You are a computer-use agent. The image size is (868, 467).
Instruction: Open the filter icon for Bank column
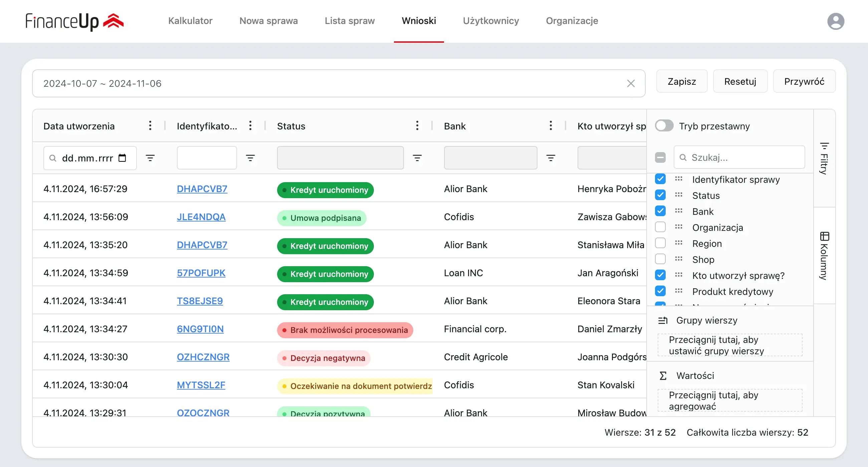[551, 158]
